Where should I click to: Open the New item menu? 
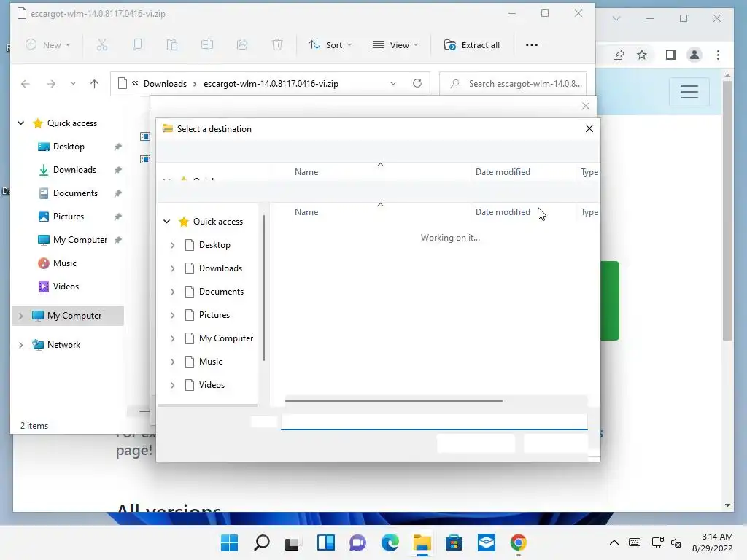point(47,44)
